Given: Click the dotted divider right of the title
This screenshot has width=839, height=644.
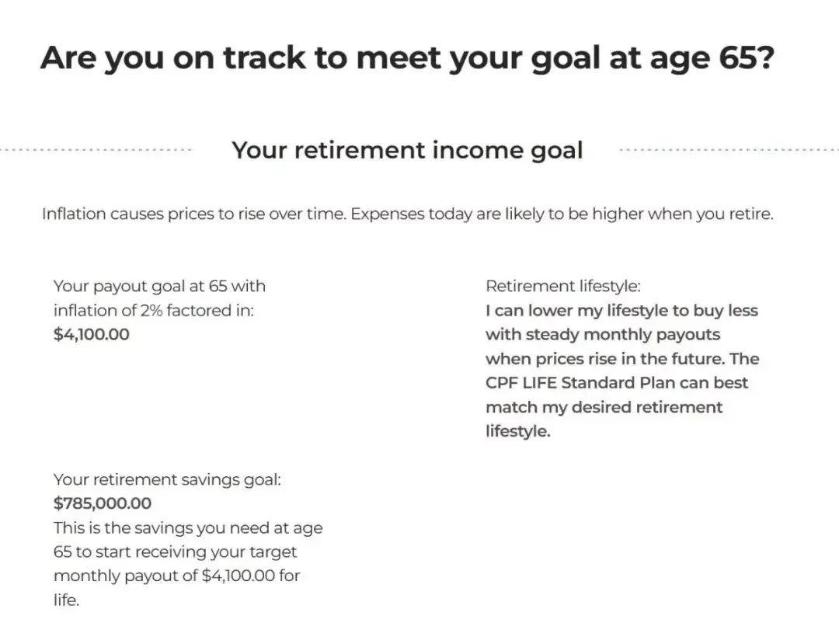Looking at the screenshot, I should [x=729, y=150].
